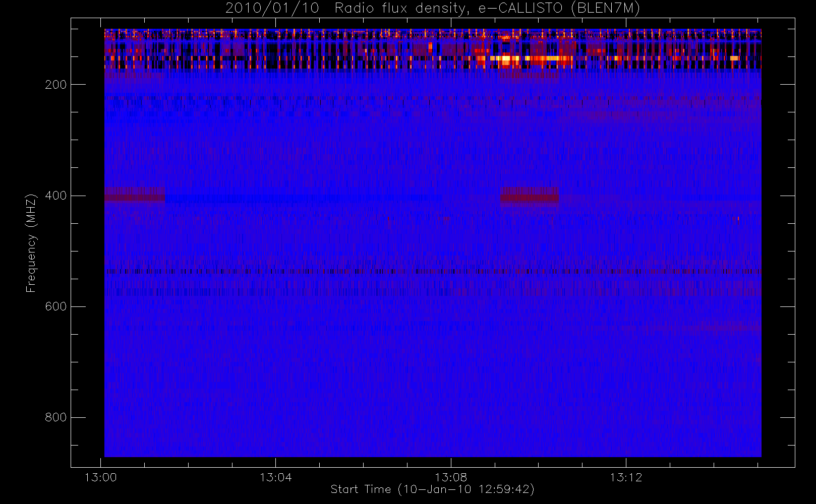The height and width of the screenshot is (504, 816).
Task: Click the 13:12 time tick label
Action: click(x=626, y=477)
